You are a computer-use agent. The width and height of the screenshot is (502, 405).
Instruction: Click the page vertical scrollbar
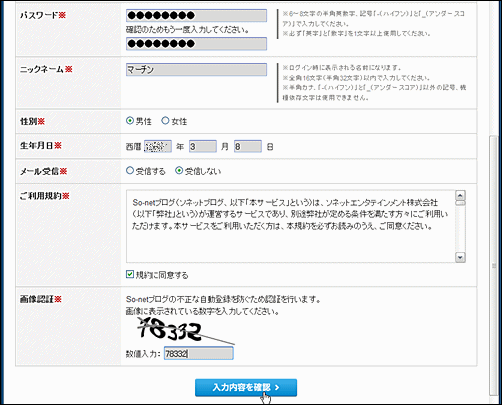tap(494, 265)
